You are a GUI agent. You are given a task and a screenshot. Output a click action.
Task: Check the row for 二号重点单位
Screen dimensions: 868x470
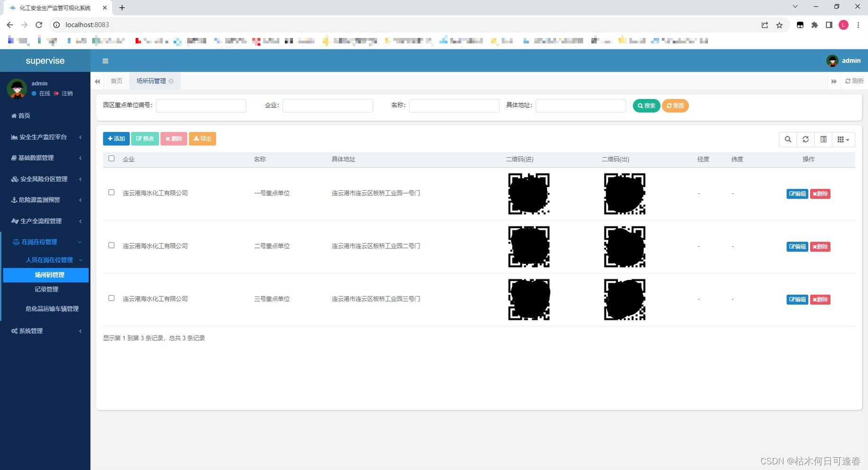point(111,245)
